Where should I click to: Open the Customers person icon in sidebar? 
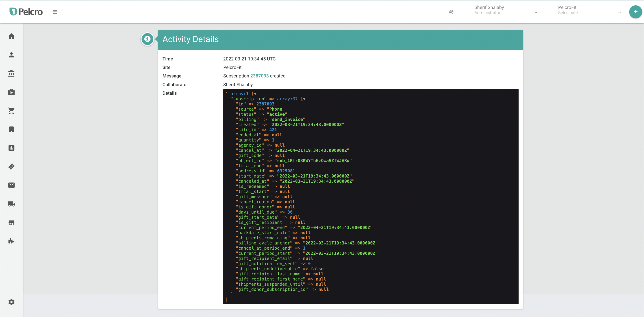[x=11, y=55]
